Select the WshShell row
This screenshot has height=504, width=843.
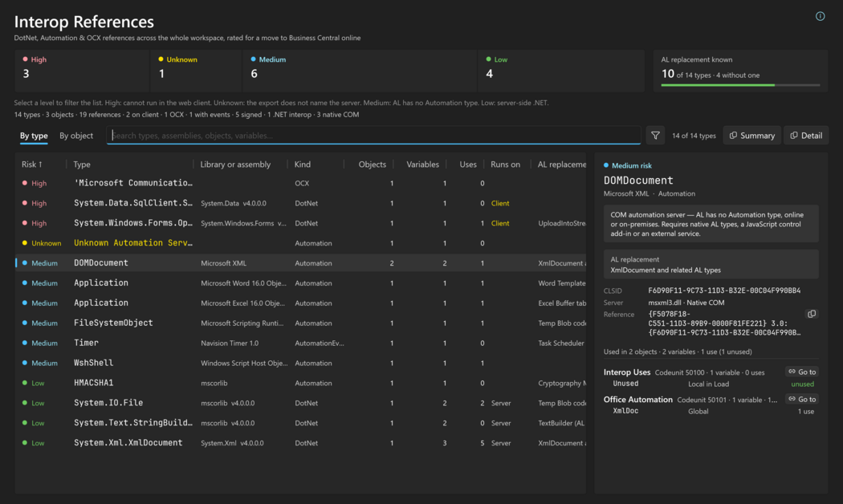(300, 363)
